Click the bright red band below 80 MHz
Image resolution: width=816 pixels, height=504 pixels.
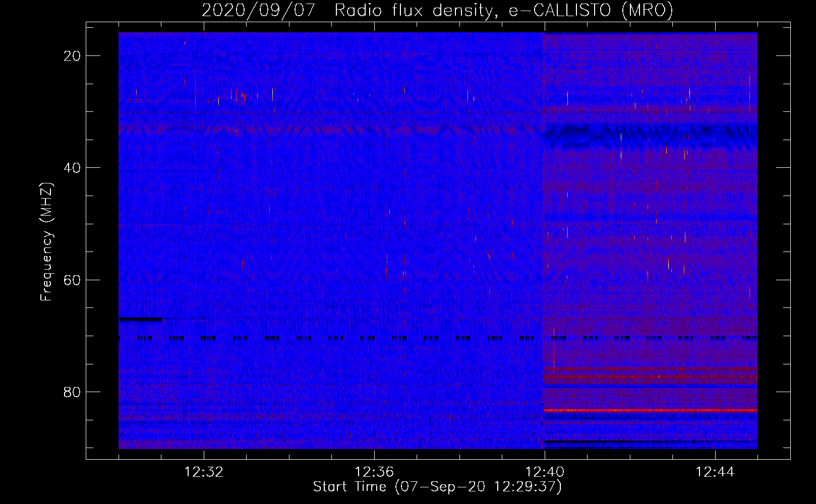(x=650, y=410)
